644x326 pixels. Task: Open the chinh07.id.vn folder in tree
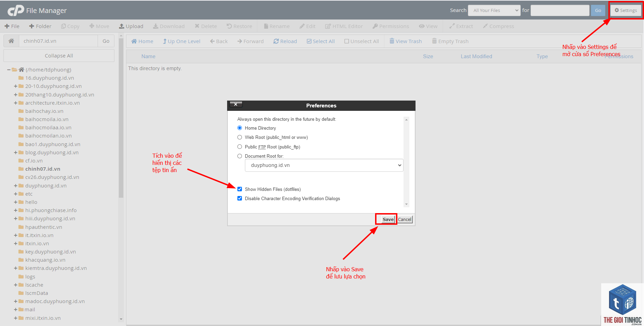coord(42,169)
